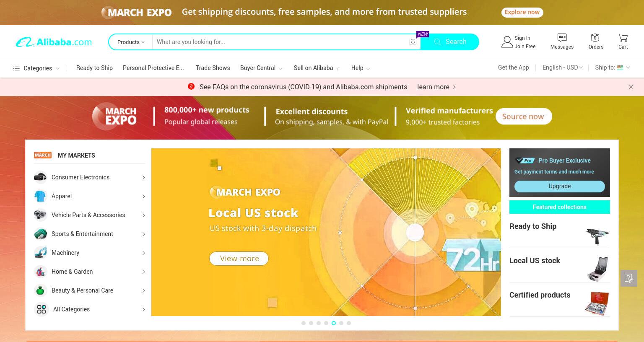644x342 pixels.
Task: Click the Sign In link
Action: 522,38
